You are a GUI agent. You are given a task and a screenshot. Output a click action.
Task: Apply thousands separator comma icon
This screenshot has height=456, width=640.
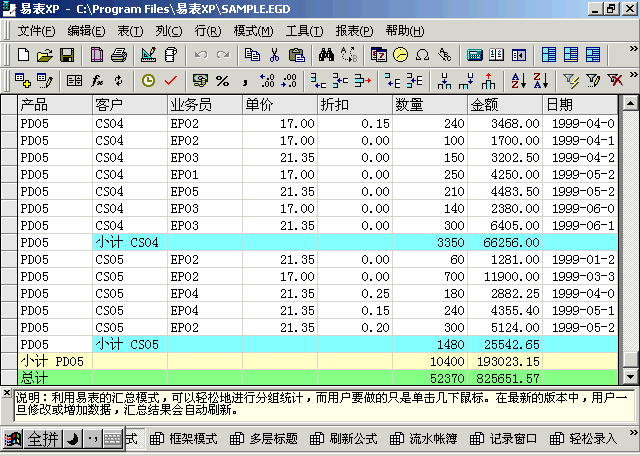[245, 80]
